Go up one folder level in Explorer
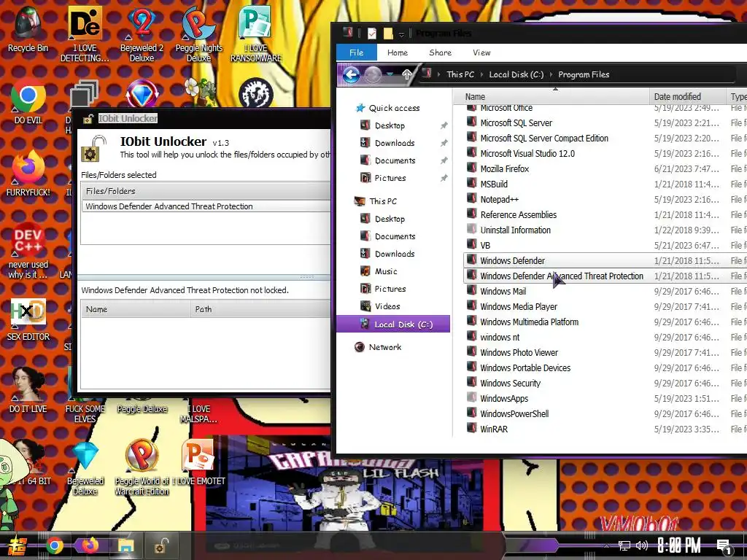Viewport: 747px width, 560px height. (407, 74)
